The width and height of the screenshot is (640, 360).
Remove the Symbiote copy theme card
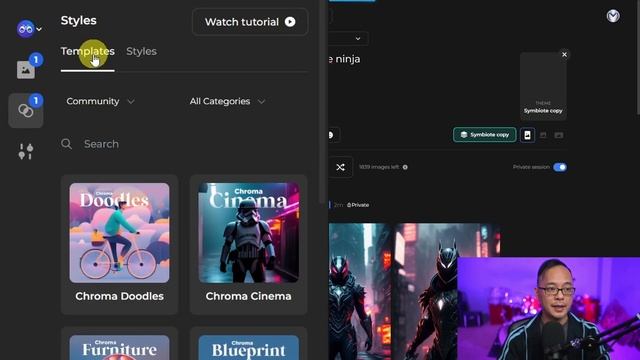564,54
